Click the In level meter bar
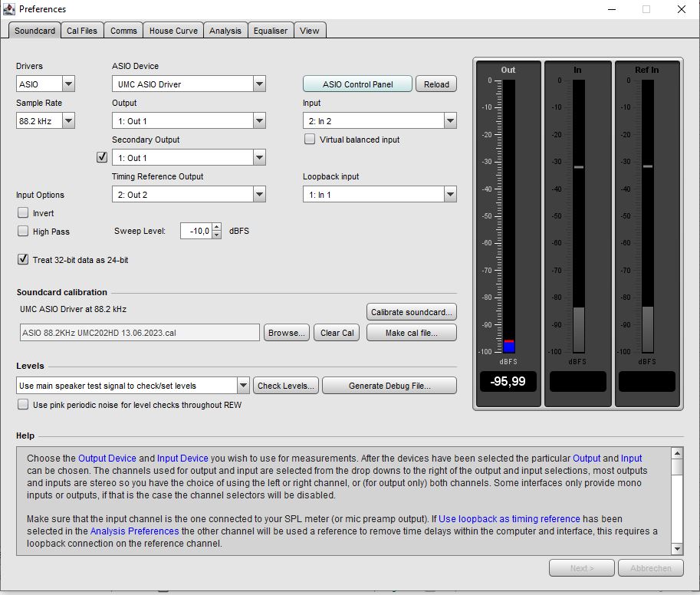The height and width of the screenshot is (595, 700). 579,216
